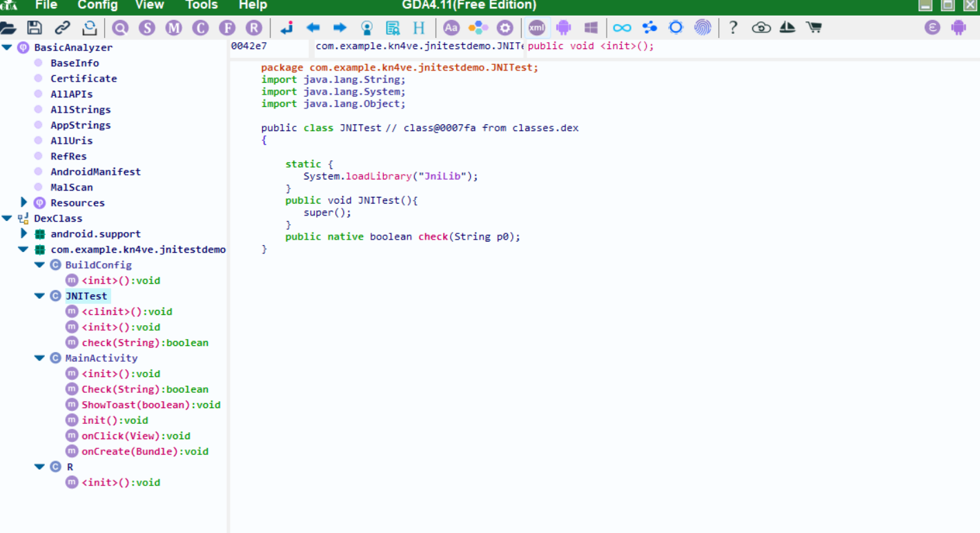Click the blue return arrow with red dot
The image size is (980, 533).
pos(286,28)
